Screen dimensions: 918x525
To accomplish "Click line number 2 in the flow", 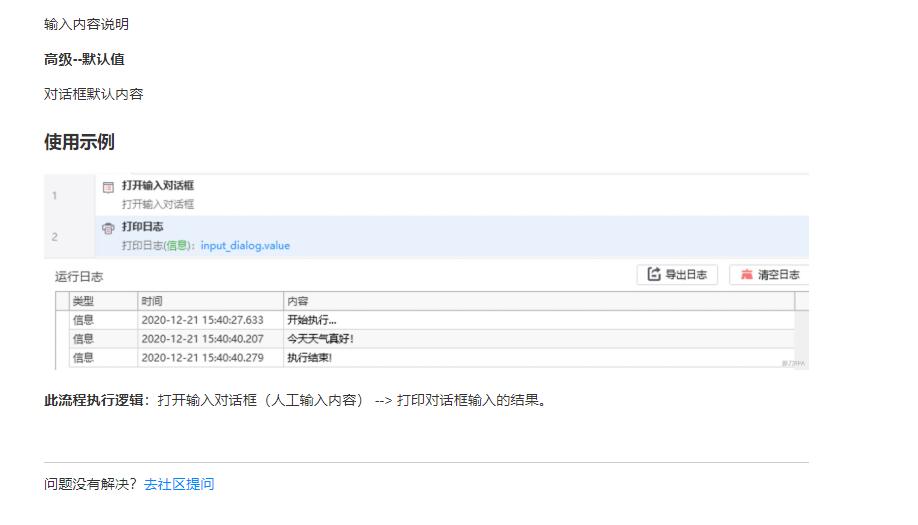I will pos(54,237).
